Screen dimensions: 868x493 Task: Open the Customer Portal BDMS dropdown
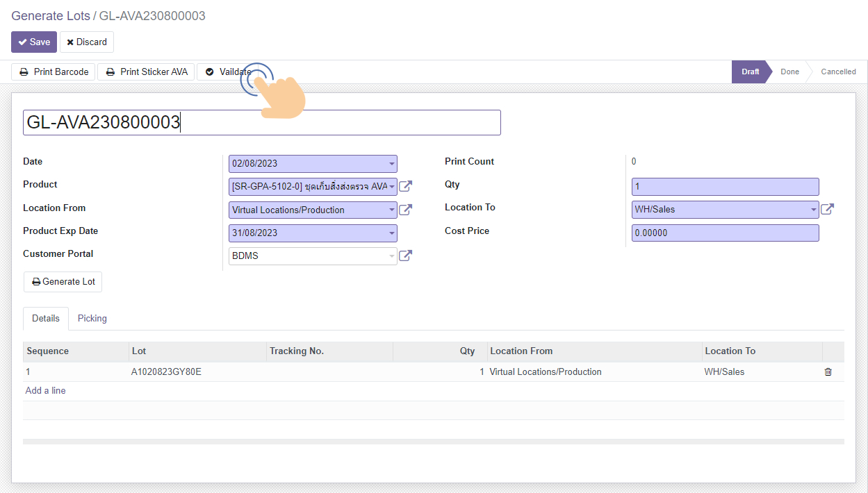click(x=392, y=256)
